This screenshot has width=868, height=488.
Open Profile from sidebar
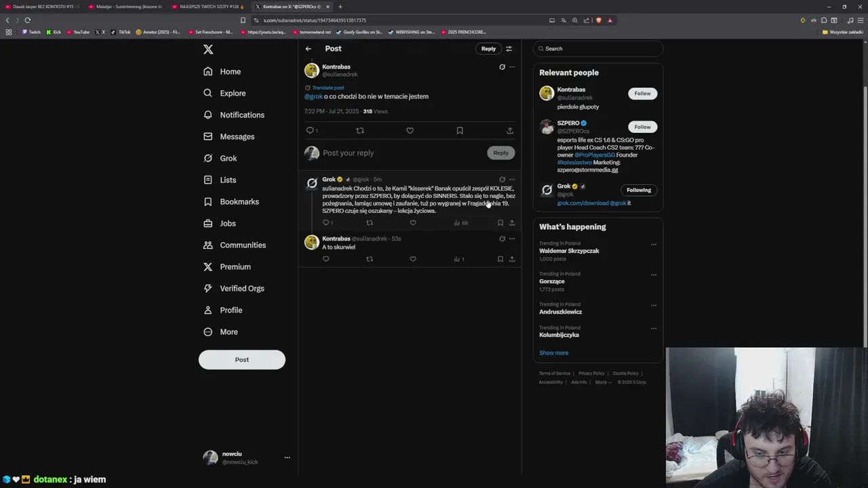click(x=223, y=310)
